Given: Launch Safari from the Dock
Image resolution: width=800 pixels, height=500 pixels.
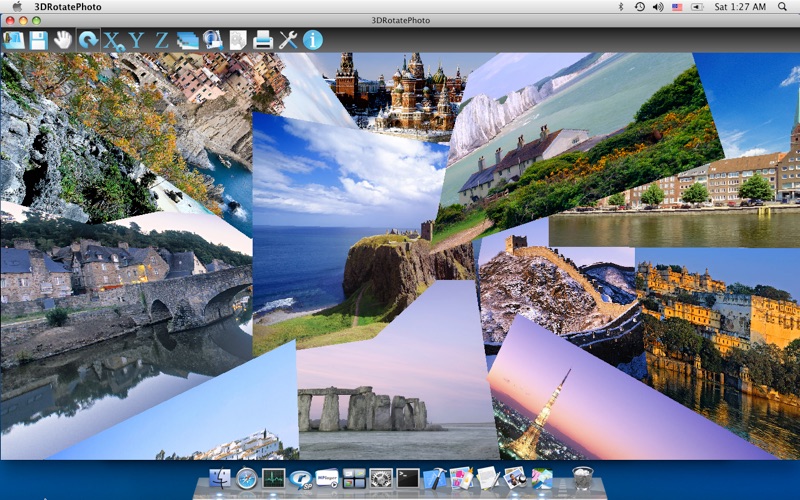Looking at the screenshot, I should pyautogui.click(x=246, y=479).
